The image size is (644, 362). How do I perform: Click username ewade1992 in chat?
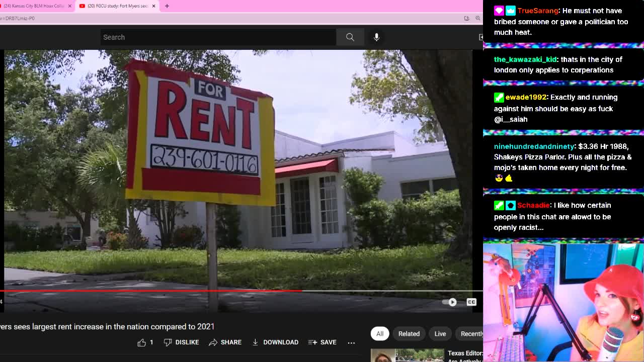coord(526,97)
